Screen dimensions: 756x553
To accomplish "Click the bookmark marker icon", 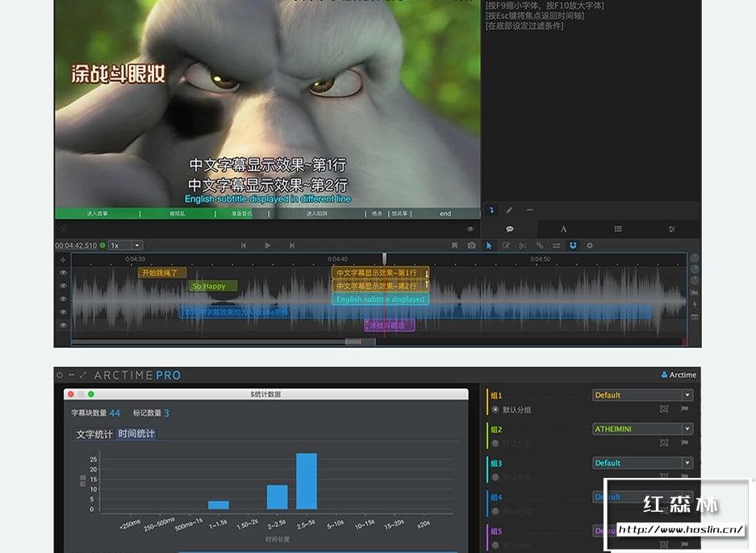I will [x=454, y=245].
